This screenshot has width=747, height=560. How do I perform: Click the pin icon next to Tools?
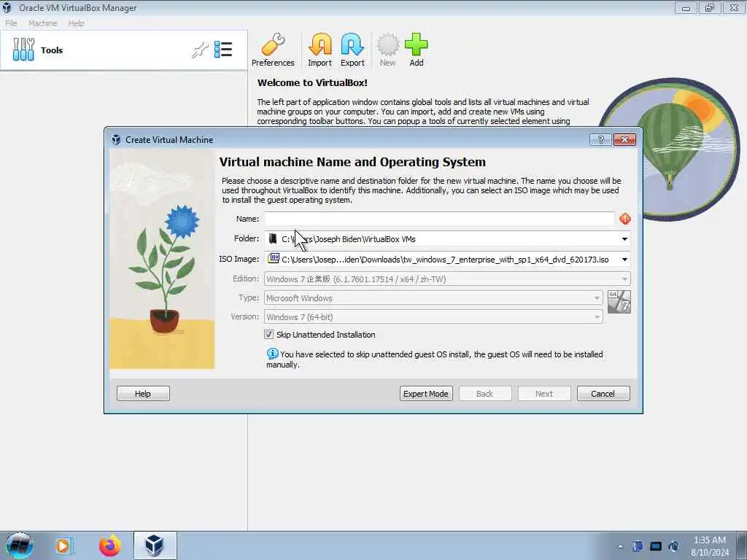tap(200, 50)
